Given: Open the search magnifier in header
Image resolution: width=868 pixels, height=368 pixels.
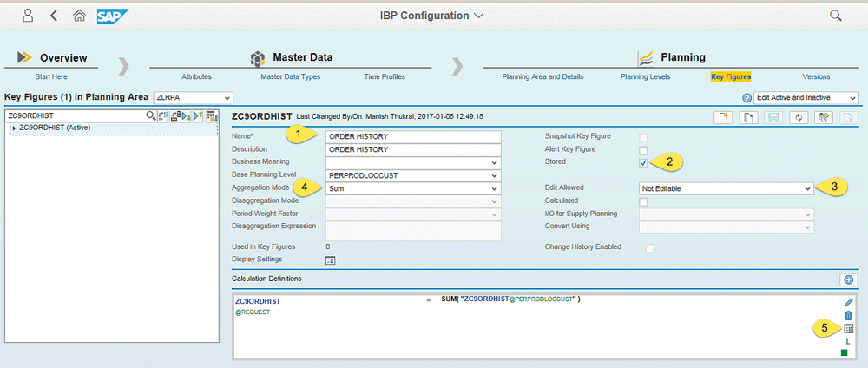Looking at the screenshot, I should 835,16.
